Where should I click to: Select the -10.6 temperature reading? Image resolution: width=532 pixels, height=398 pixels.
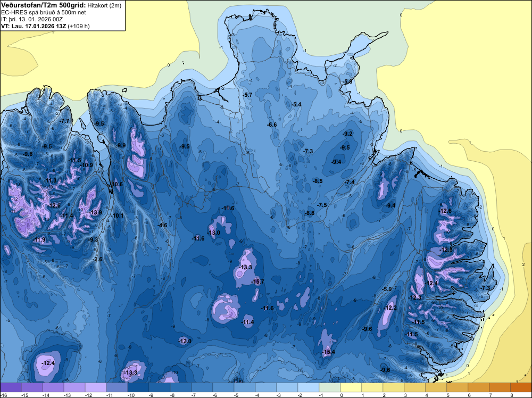(x=117, y=185)
